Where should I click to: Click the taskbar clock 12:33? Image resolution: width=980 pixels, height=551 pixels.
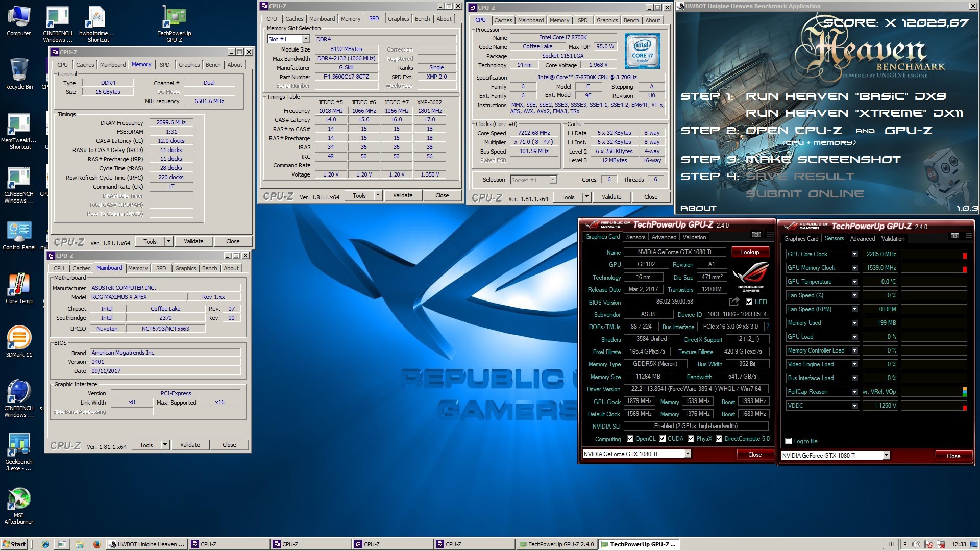click(x=959, y=544)
